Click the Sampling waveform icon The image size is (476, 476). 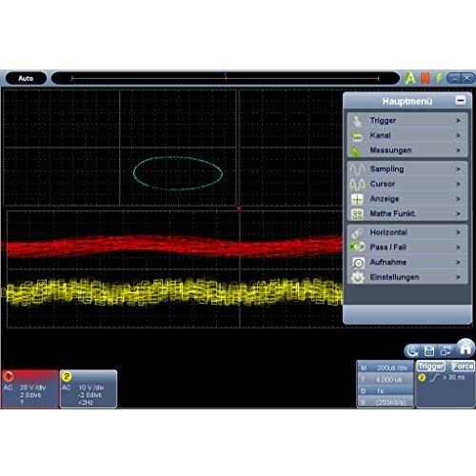pos(357,169)
